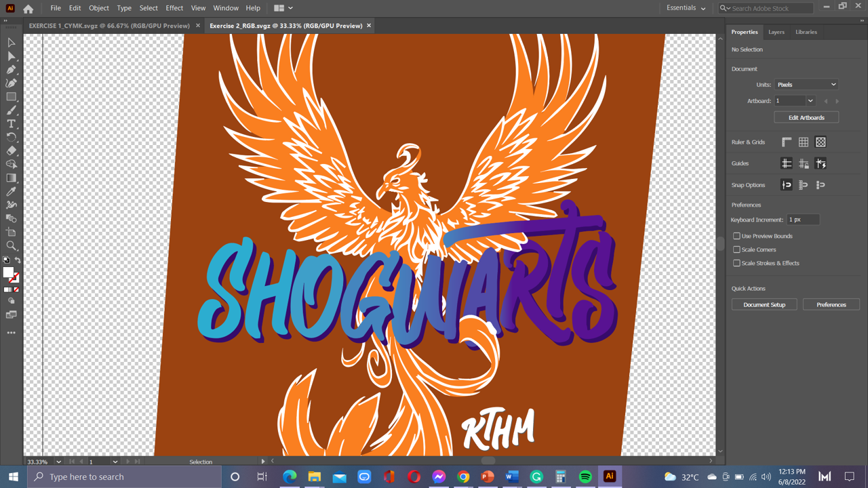Select the Rectangle tool
Image resolution: width=868 pixels, height=488 pixels.
[x=12, y=97]
